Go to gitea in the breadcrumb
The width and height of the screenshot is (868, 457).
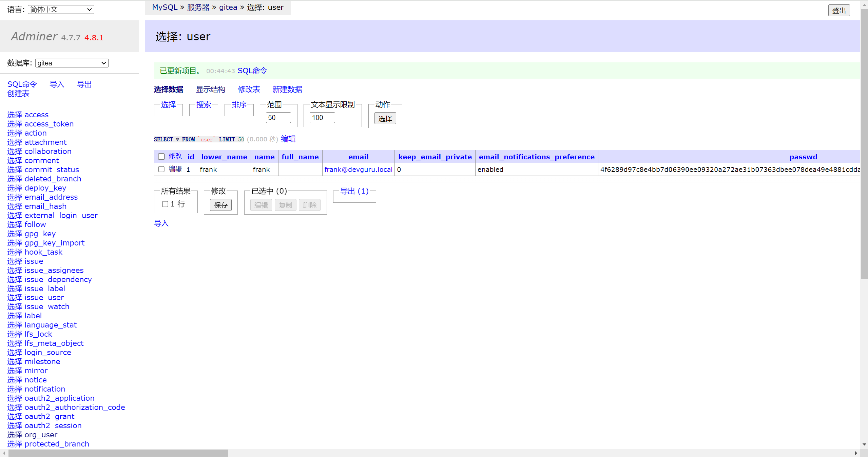click(x=228, y=7)
